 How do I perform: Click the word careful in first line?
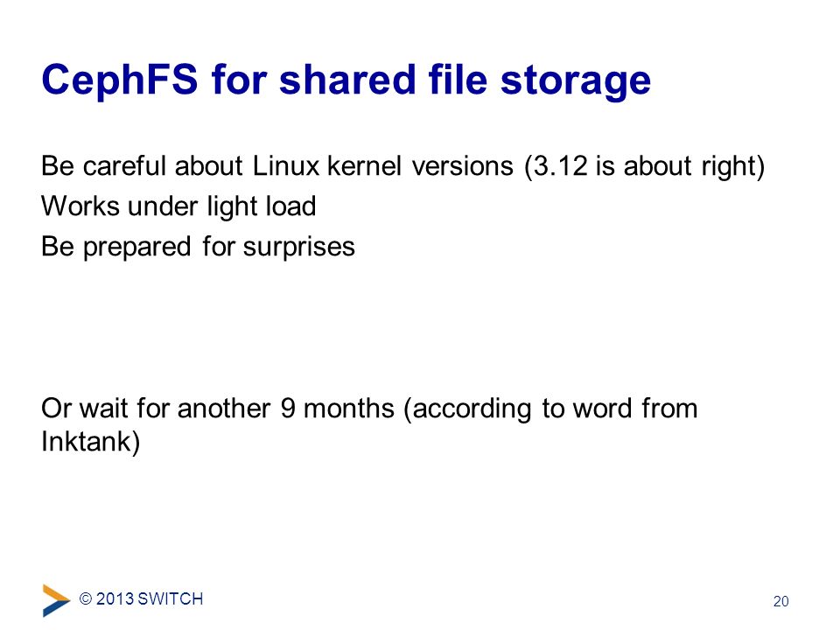click(x=124, y=165)
